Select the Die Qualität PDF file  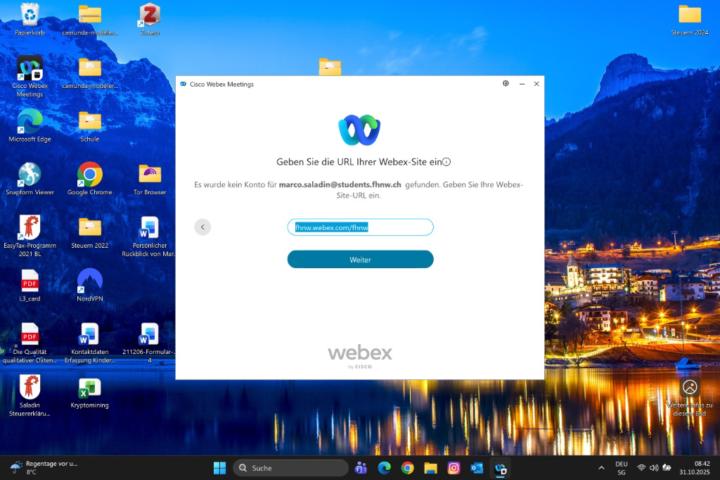[30, 343]
